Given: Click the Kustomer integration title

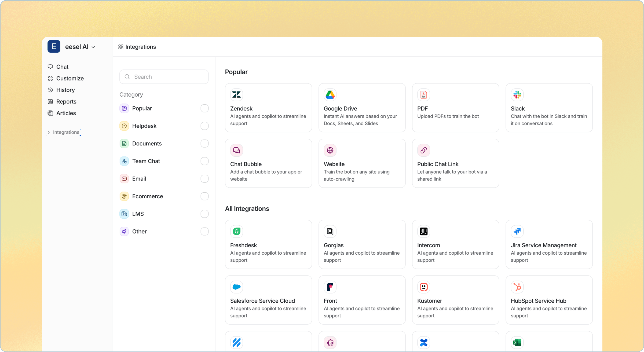Looking at the screenshot, I should 430,301.
